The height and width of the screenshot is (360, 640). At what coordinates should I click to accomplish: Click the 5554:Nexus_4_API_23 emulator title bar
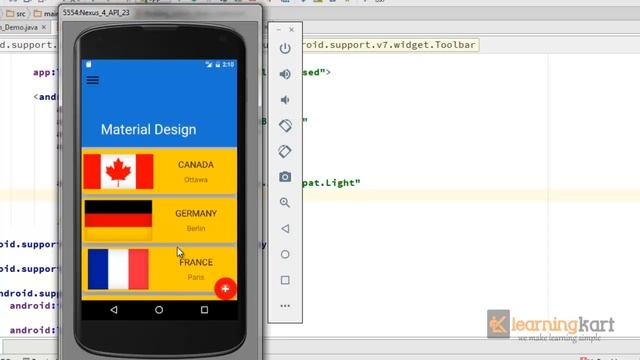coord(160,13)
